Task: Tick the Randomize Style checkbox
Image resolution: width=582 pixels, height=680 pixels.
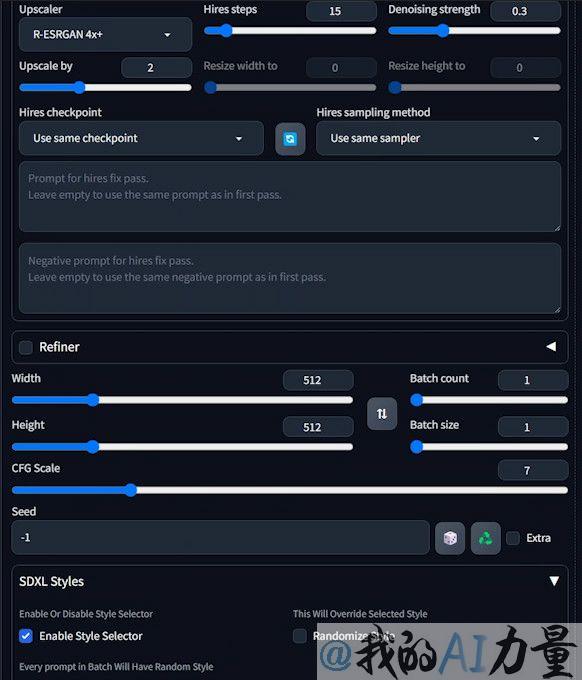Action: 300,636
